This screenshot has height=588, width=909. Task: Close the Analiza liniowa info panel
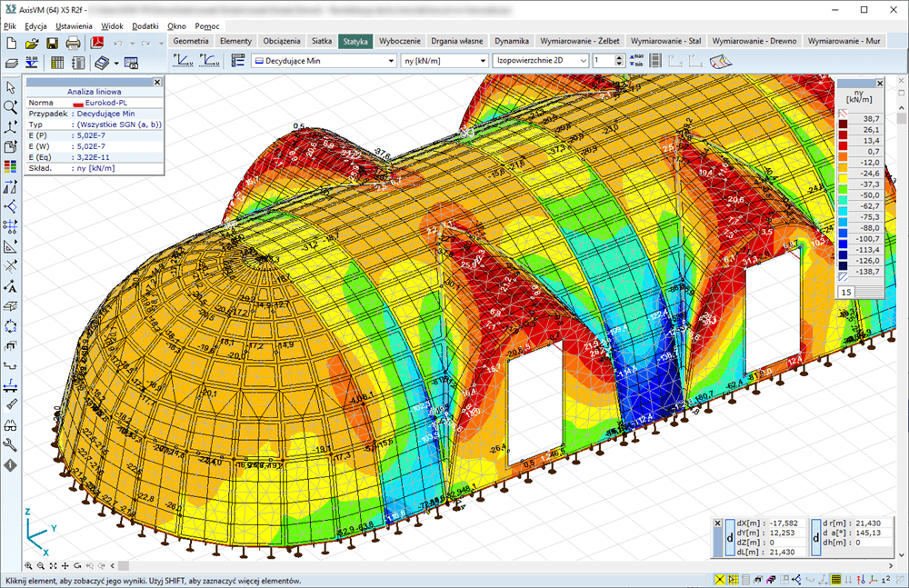[157, 82]
